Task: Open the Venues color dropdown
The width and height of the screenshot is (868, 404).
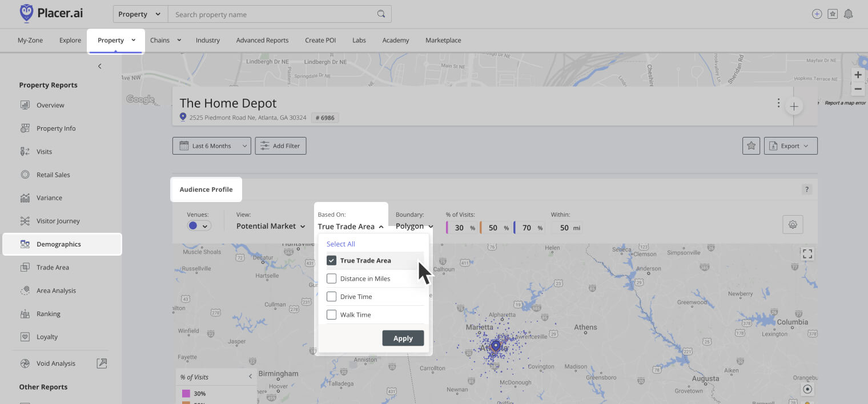Action: click(x=199, y=226)
